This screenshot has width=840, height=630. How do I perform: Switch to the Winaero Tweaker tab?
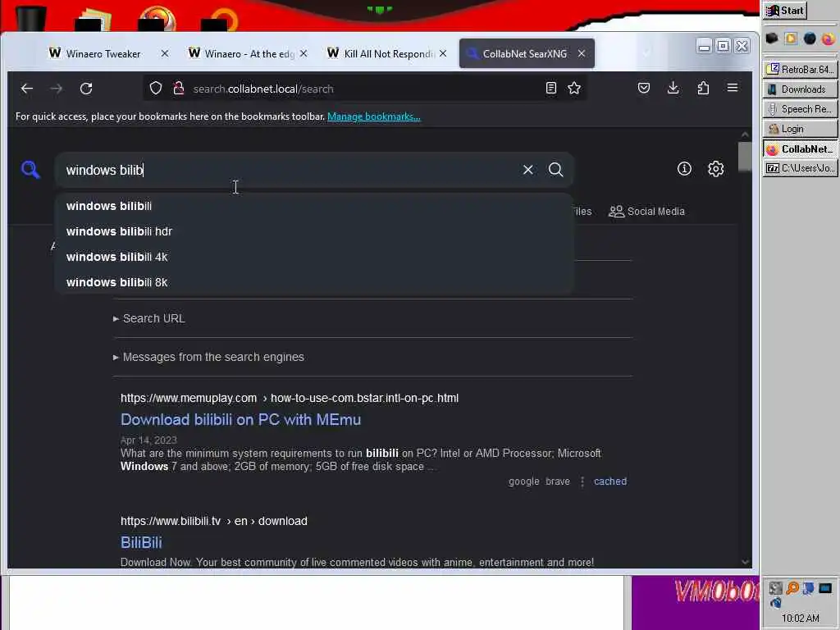[x=103, y=53]
